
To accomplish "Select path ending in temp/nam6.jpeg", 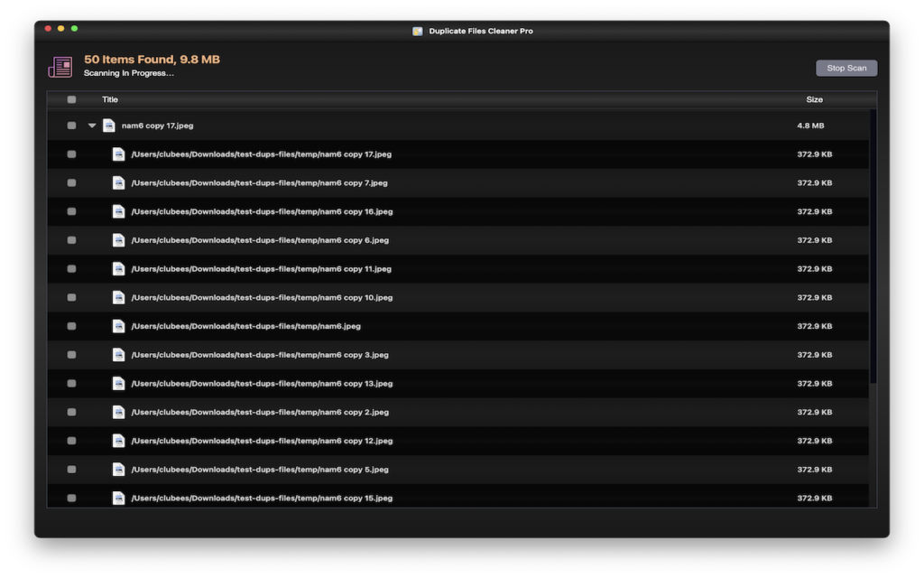I will tap(245, 326).
